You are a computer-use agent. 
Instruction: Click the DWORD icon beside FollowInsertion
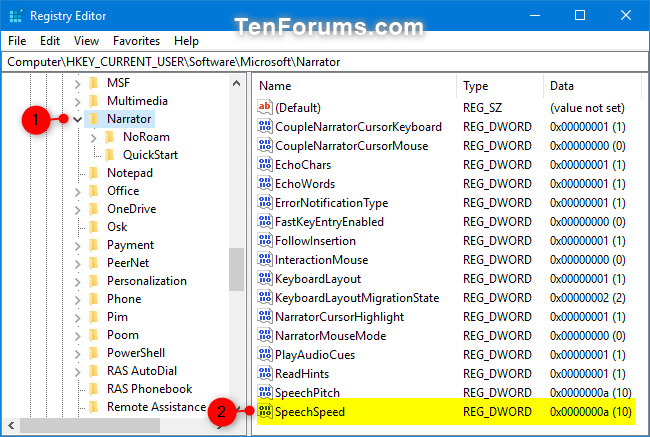[x=265, y=240]
